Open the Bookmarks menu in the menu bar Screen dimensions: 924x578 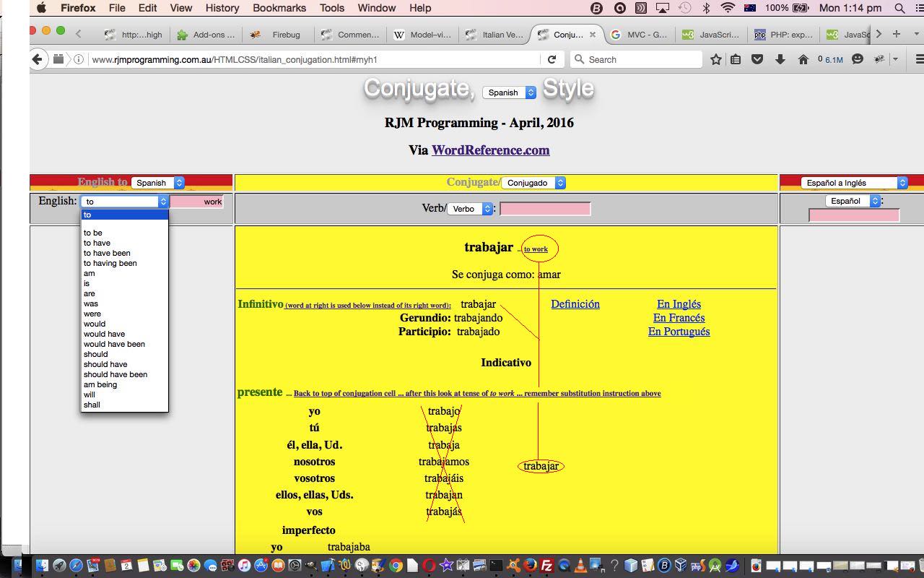tap(279, 8)
